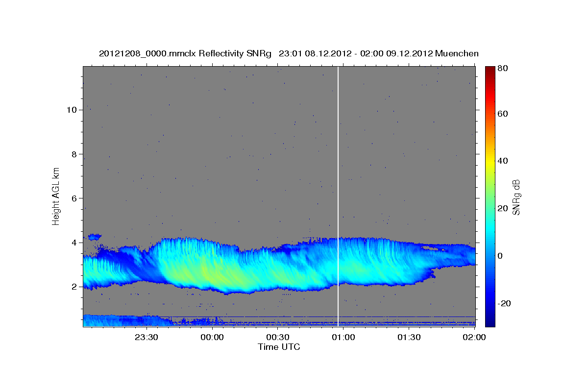Click the height tick label '10'
The height and width of the screenshot is (392, 588).
(x=71, y=110)
